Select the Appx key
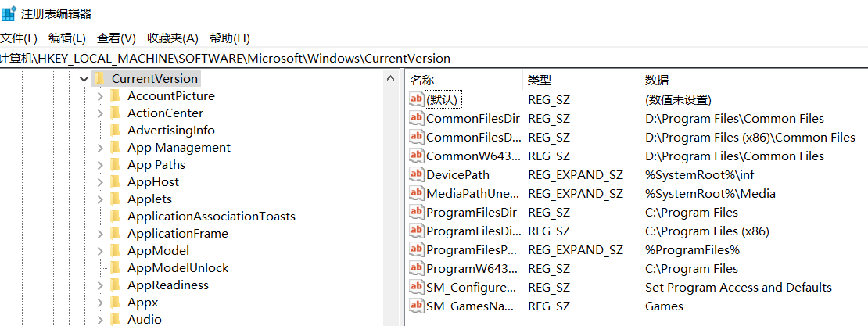Viewport: 868px width, 326px height. click(x=143, y=303)
